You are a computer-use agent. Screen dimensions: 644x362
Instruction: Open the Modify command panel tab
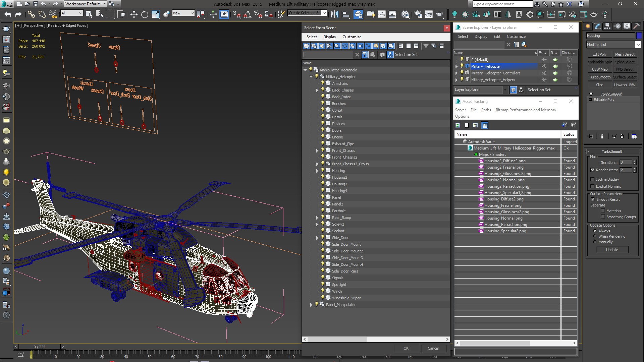pos(598,26)
